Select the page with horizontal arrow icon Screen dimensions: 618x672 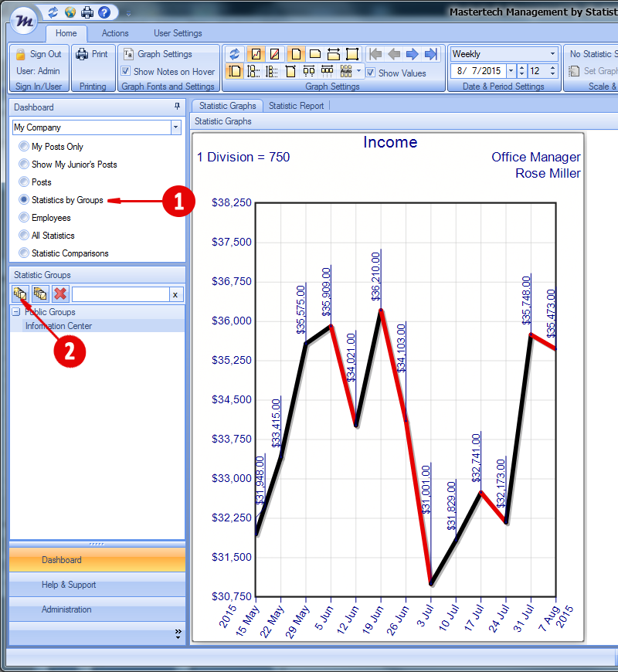click(334, 54)
